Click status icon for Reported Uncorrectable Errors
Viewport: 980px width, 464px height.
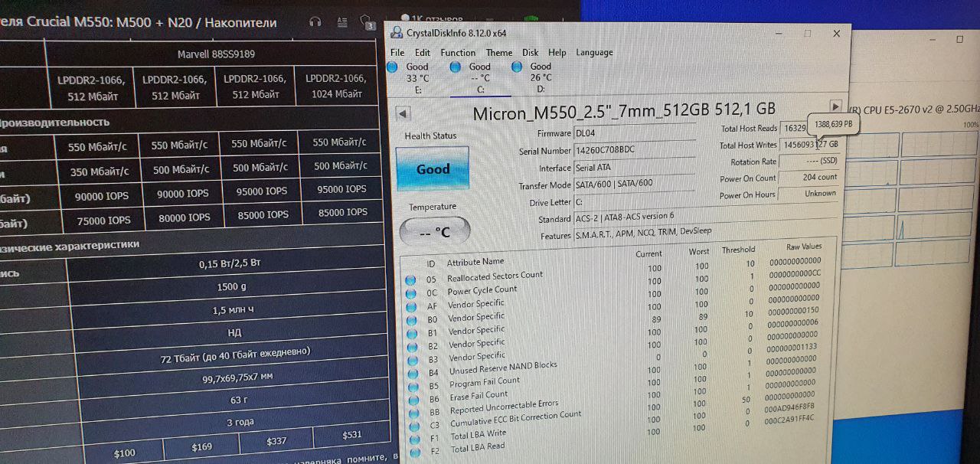point(414,413)
